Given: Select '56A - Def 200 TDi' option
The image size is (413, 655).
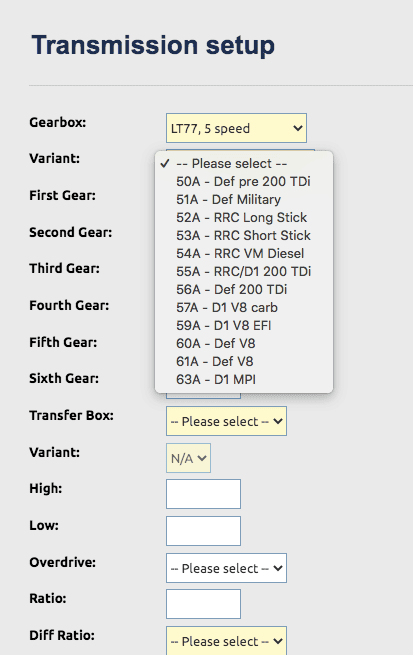Looking at the screenshot, I should point(244,289).
